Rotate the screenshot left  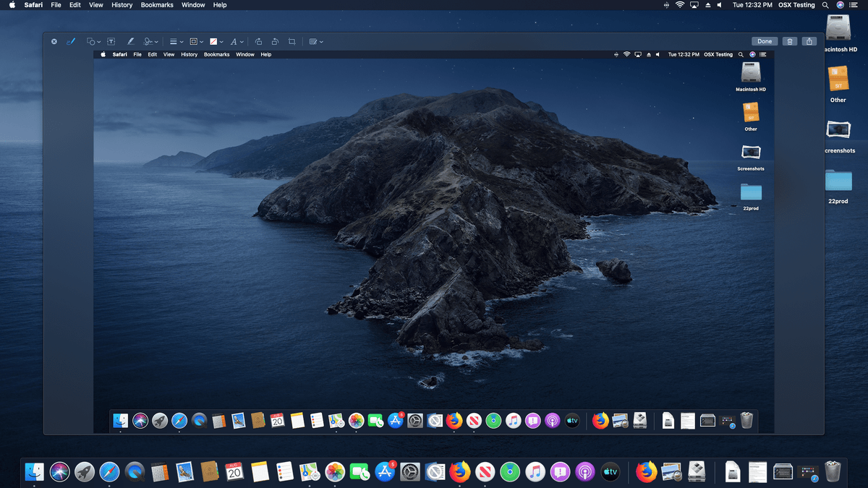click(x=258, y=41)
